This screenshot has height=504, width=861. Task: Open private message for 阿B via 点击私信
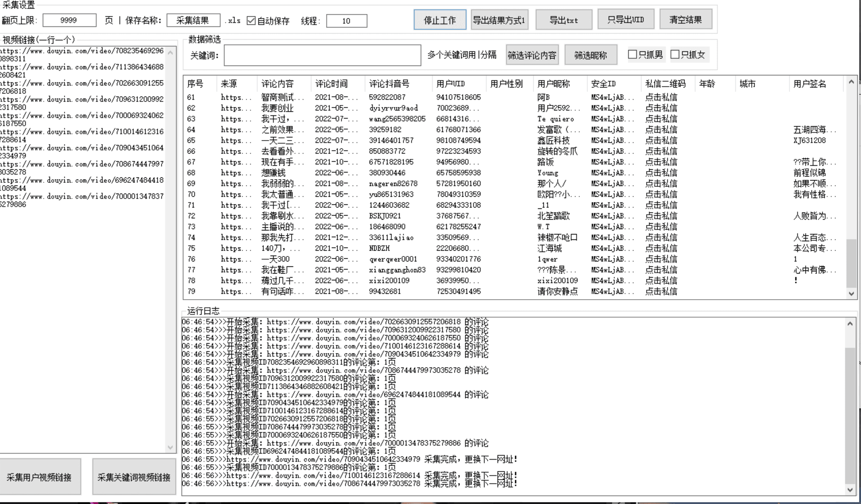pyautogui.click(x=661, y=97)
